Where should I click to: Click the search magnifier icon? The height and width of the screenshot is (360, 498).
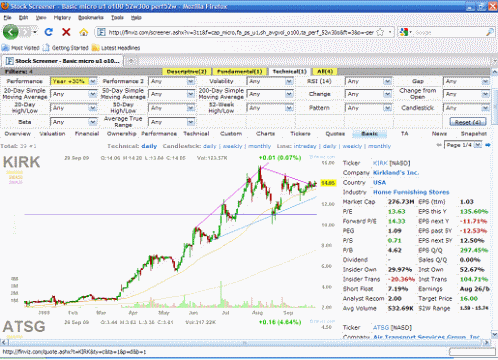[x=489, y=32]
